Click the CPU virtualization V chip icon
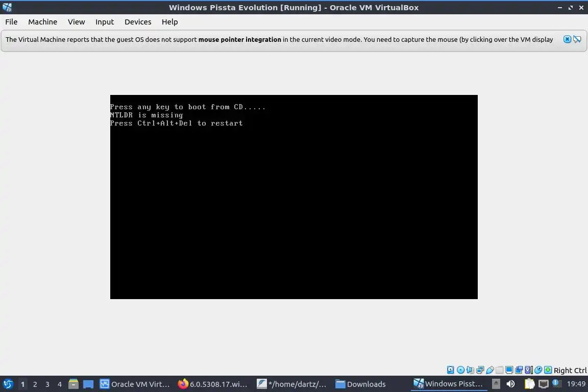The width and height of the screenshot is (588, 392). click(528, 370)
